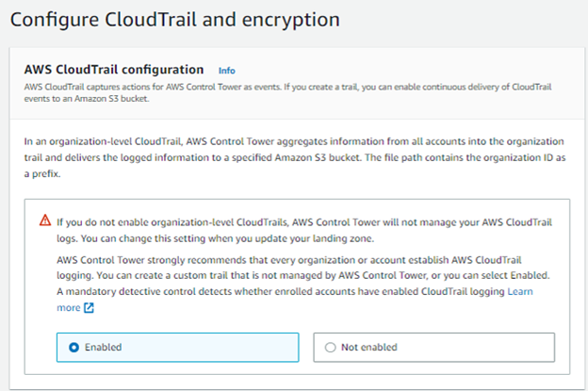This screenshot has width=588, height=391.
Task: Click the 'Configure CloudTrail and encryption' page title
Action: 175,20
